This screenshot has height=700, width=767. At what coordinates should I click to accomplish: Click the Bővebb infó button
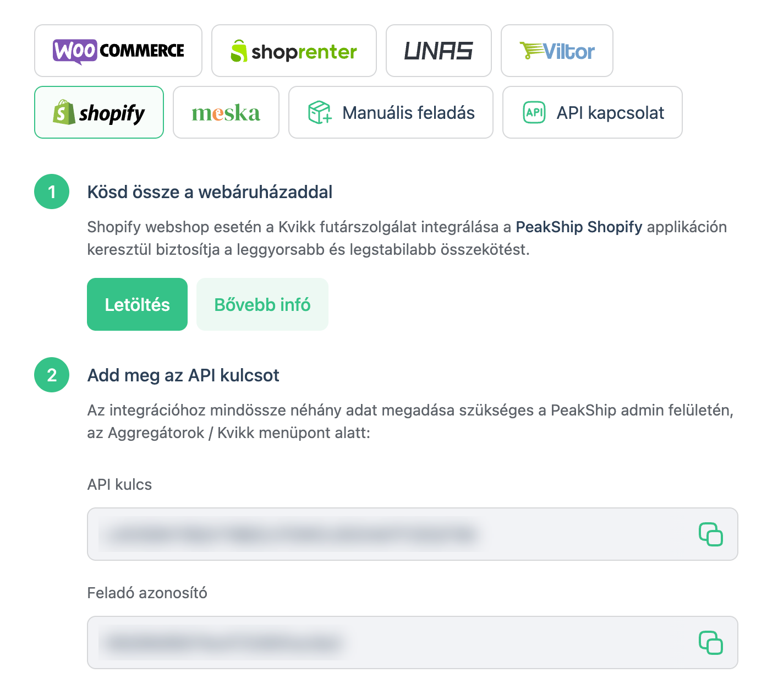(262, 304)
